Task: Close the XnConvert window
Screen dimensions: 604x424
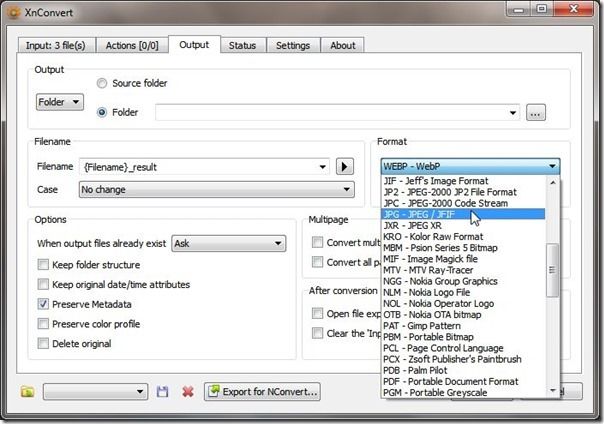Action: (573, 9)
